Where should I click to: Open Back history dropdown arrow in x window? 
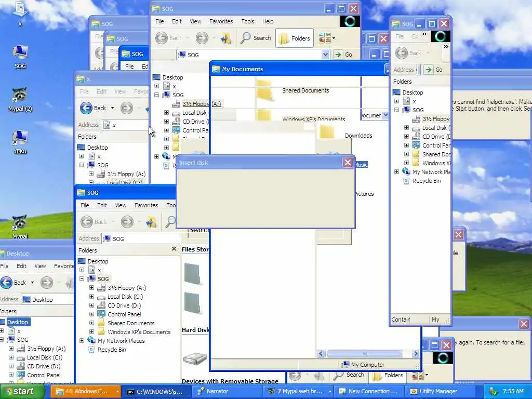[x=112, y=108]
